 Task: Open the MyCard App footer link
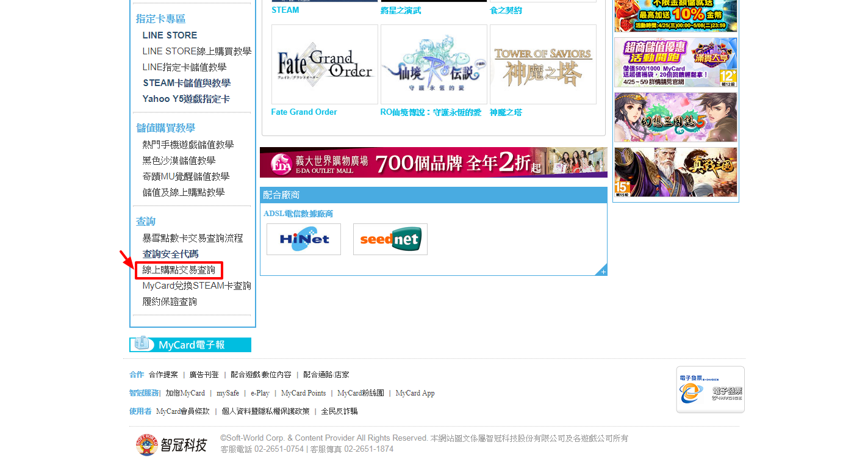click(x=415, y=393)
